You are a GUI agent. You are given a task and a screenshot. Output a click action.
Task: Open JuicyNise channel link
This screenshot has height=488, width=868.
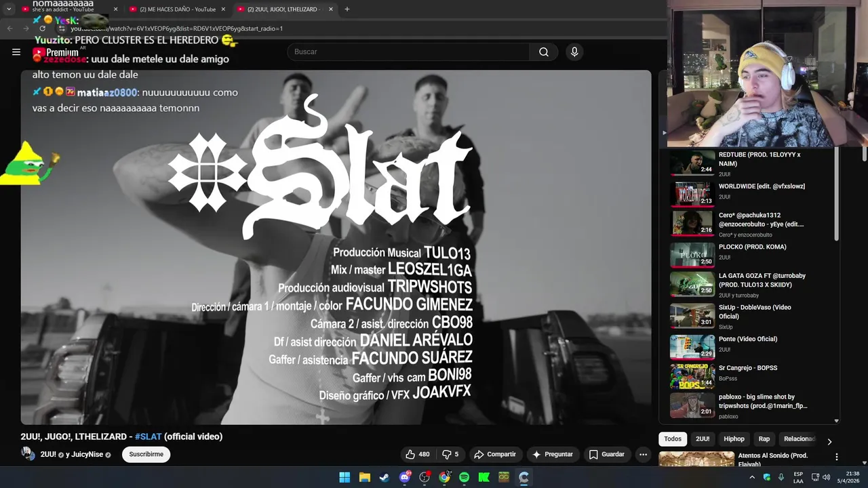(87, 454)
